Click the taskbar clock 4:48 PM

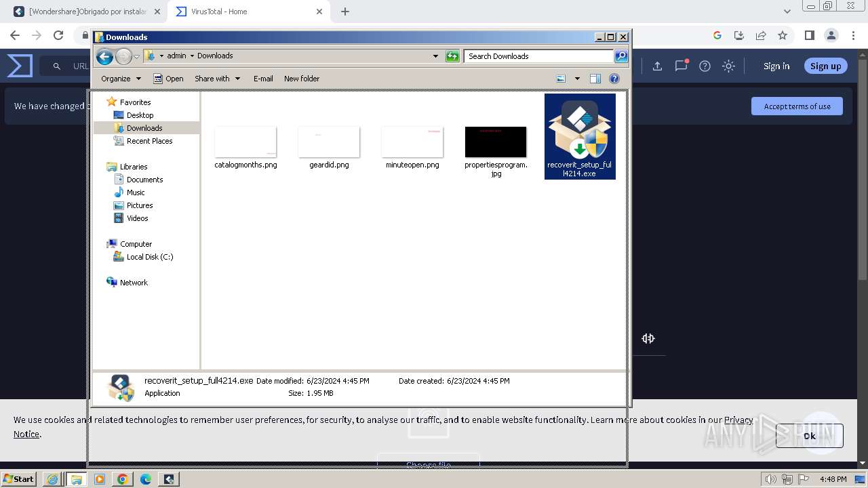click(833, 479)
